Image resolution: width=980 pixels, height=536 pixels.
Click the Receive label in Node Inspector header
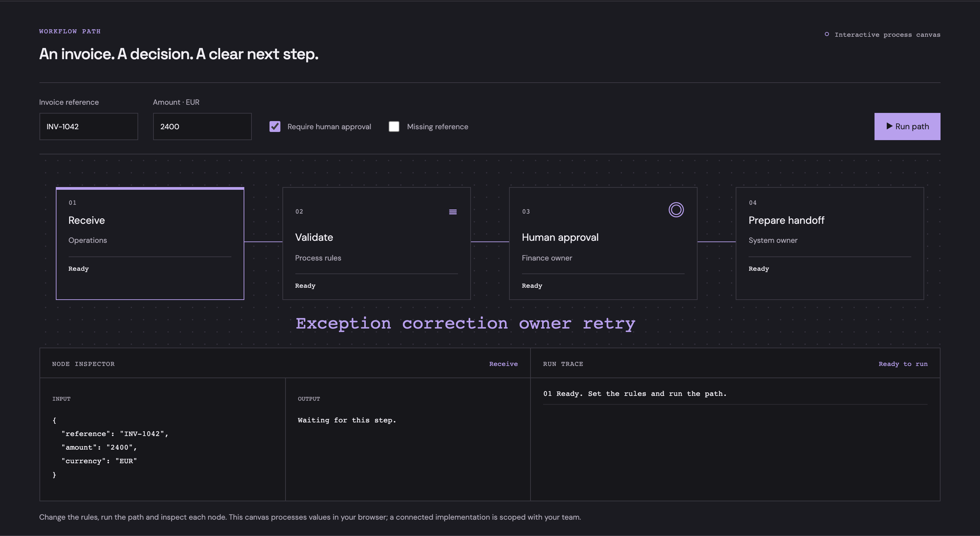[x=503, y=364]
